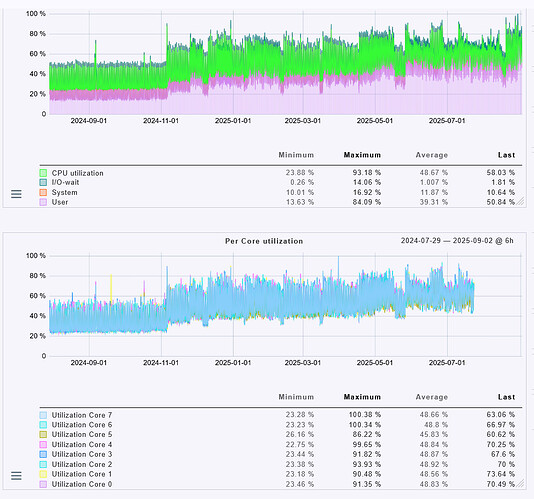534x499 pixels.
Task: Sort the CPU table by Average column
Action: click(431, 155)
